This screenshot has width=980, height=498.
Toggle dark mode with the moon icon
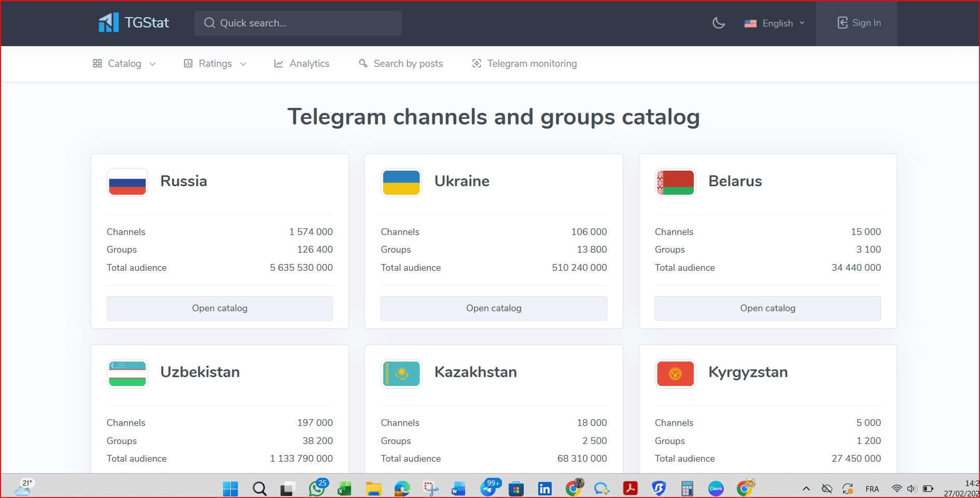pos(718,23)
